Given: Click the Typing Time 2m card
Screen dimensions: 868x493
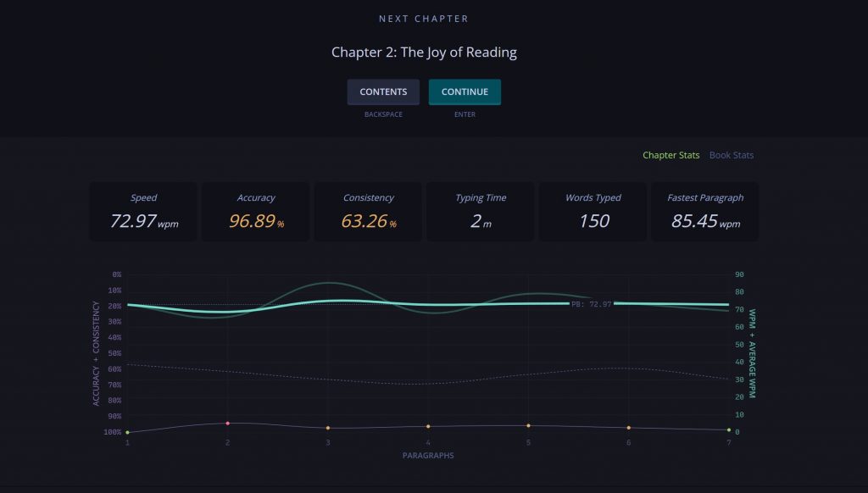Looking at the screenshot, I should [x=481, y=212].
